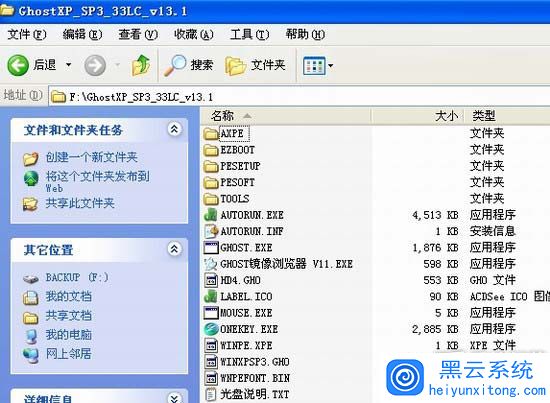The width and height of the screenshot is (550, 403).
Task: Select the 光盘说明.TXT file icon
Action: click(211, 395)
